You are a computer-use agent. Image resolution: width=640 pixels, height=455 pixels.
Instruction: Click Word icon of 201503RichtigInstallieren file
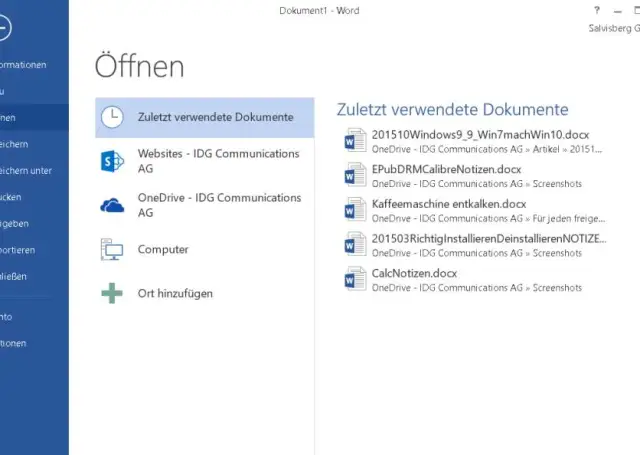(x=355, y=244)
